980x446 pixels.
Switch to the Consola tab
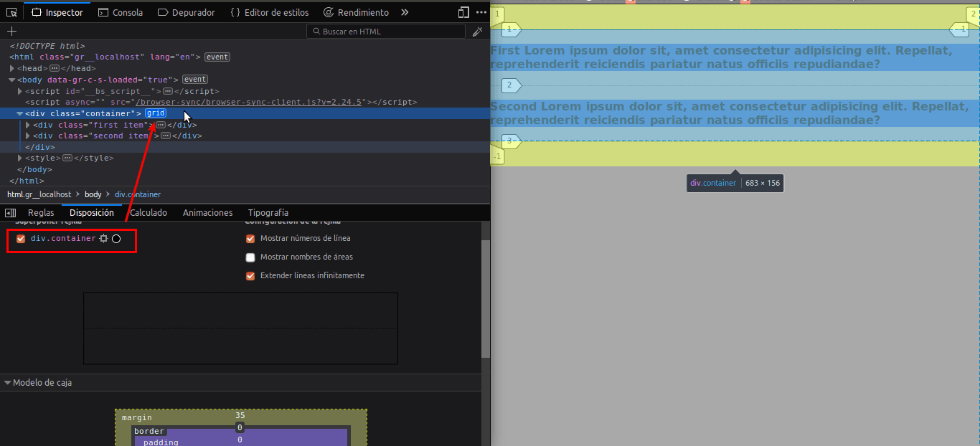120,12
